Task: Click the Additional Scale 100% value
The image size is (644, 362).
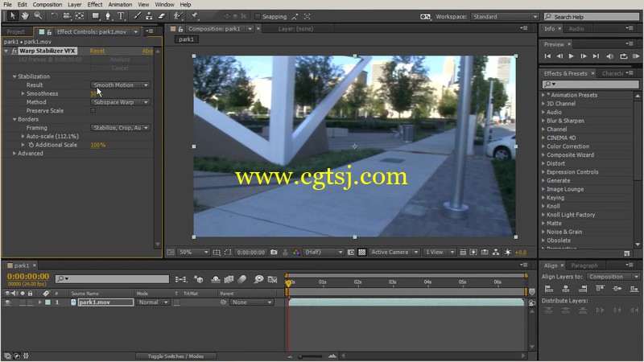Action: pos(97,145)
